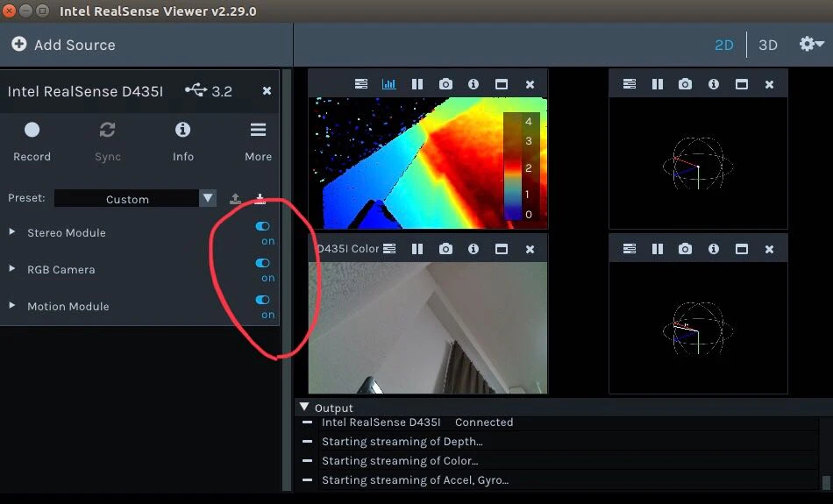
Task: Click the 'Starting streaming of Depth...' log text
Action: (402, 442)
